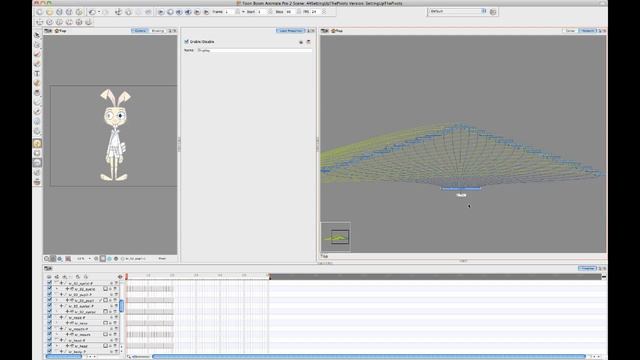The height and width of the screenshot is (360, 640).
Task: Click last icon in second toolbar row
Action: [89, 22]
